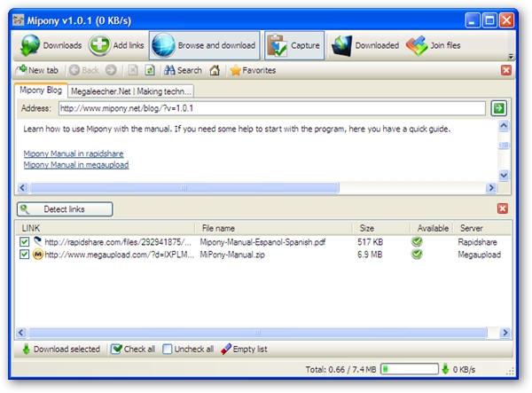Click the links list scrollbar right arrow

505,333
